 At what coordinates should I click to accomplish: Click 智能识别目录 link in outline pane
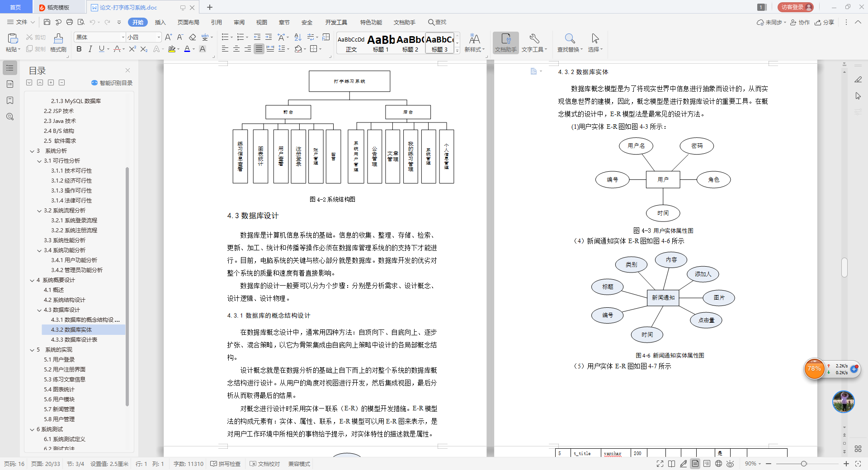(112, 83)
